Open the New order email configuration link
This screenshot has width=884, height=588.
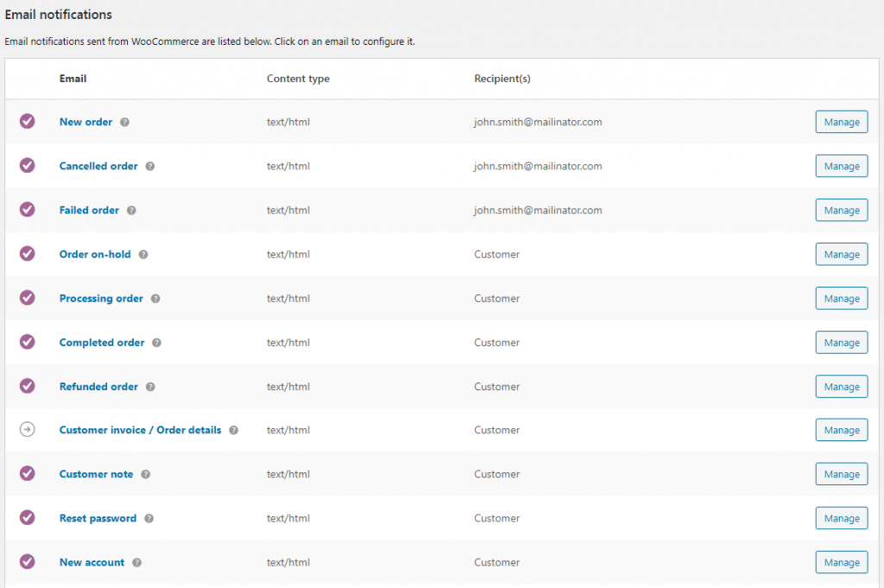click(85, 122)
